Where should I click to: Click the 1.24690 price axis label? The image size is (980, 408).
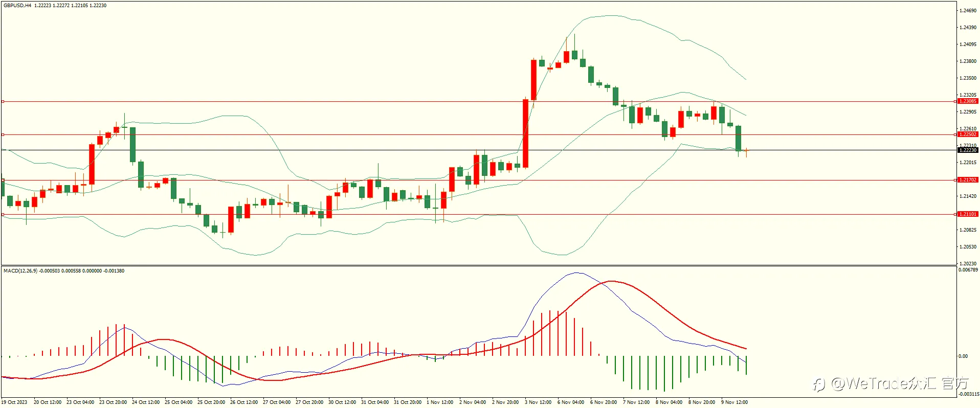coord(968,10)
